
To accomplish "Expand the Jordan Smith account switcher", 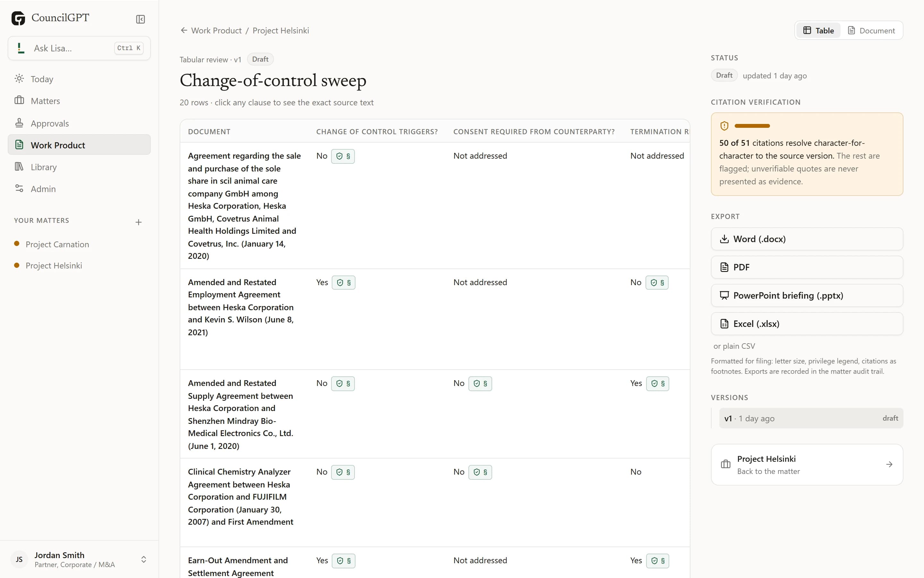I will (x=143, y=559).
